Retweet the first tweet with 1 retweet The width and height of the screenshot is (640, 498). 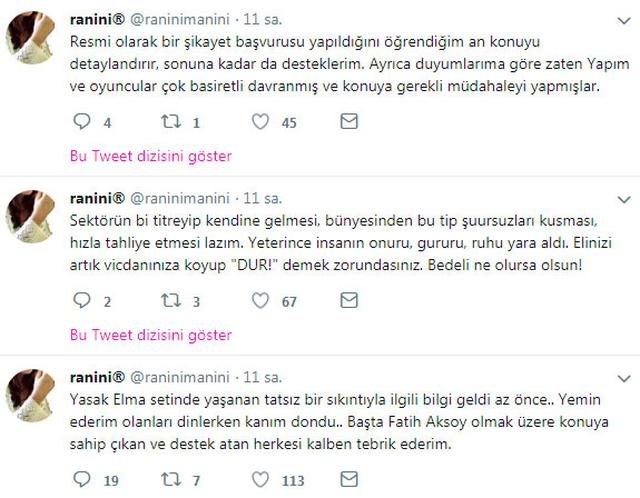[170, 122]
